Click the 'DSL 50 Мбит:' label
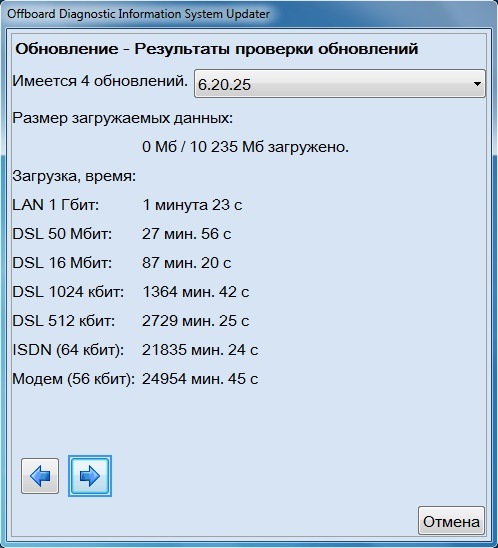 pyautogui.click(x=62, y=234)
